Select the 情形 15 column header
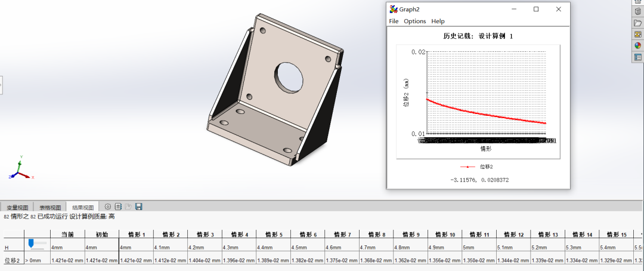 [x=615, y=235]
